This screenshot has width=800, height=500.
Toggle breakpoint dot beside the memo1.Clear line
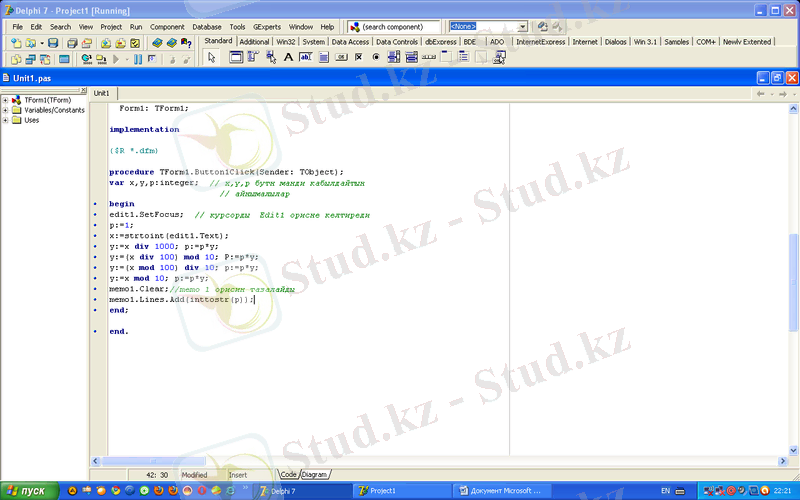[x=95, y=289]
